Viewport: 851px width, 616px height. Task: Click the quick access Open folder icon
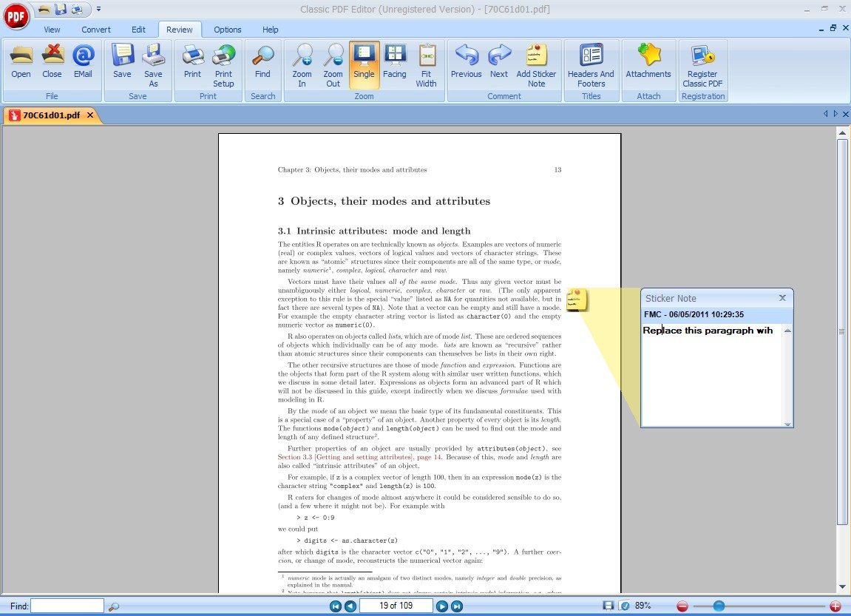(44, 9)
